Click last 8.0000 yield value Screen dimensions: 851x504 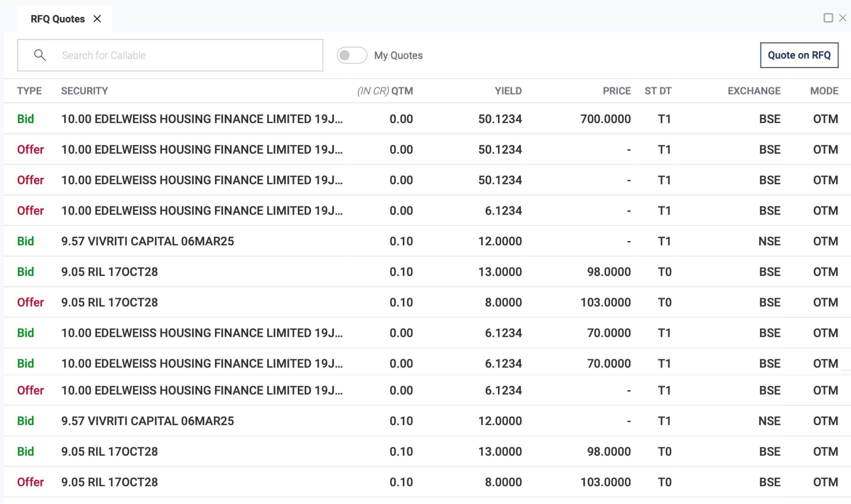504,482
